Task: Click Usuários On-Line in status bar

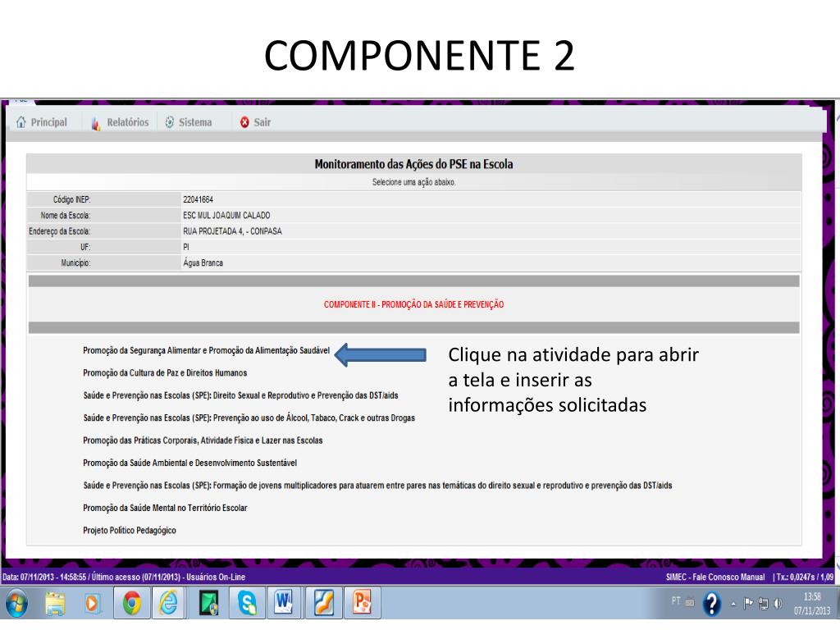Action: tap(216, 577)
